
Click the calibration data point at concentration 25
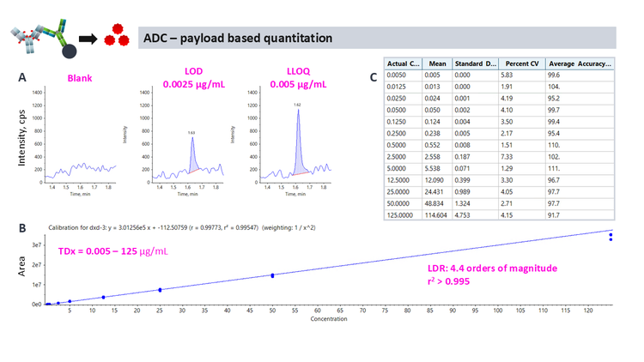click(160, 290)
